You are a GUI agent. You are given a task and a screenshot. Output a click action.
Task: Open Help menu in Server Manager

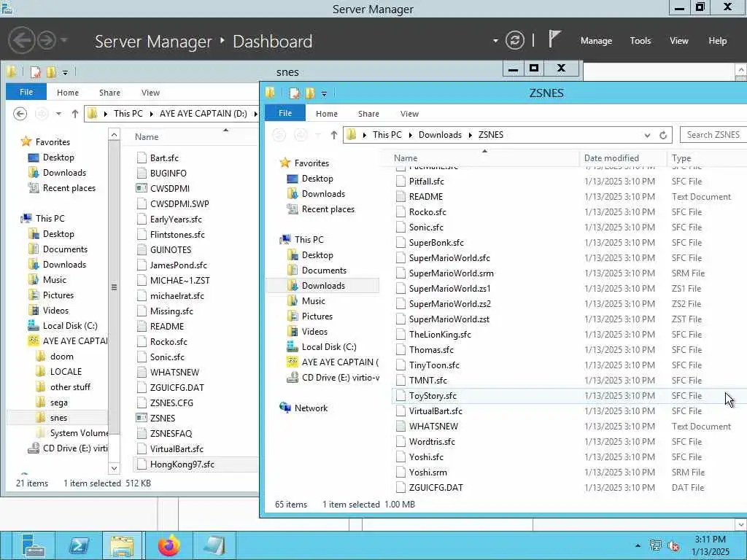(718, 41)
